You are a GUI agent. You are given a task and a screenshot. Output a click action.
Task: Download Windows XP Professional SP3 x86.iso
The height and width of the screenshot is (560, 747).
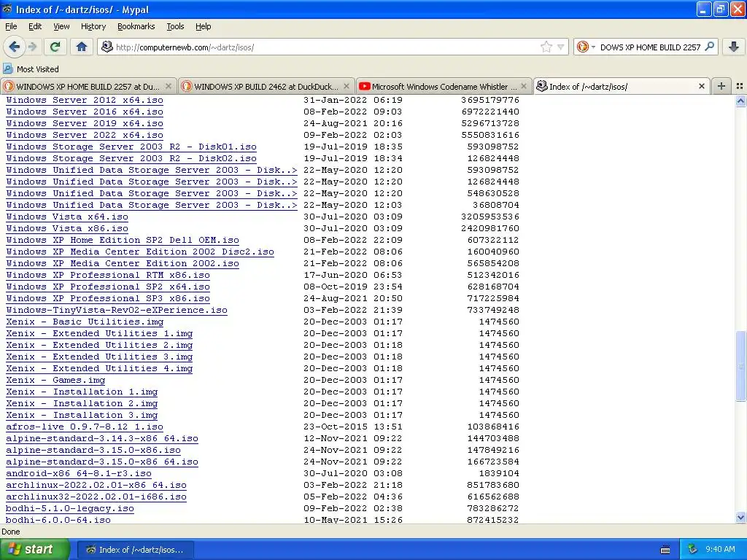(x=108, y=298)
